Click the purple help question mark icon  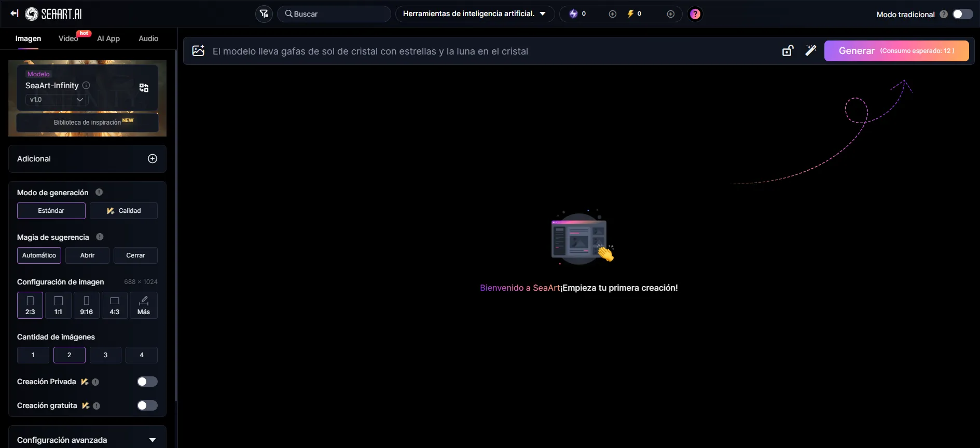695,14
